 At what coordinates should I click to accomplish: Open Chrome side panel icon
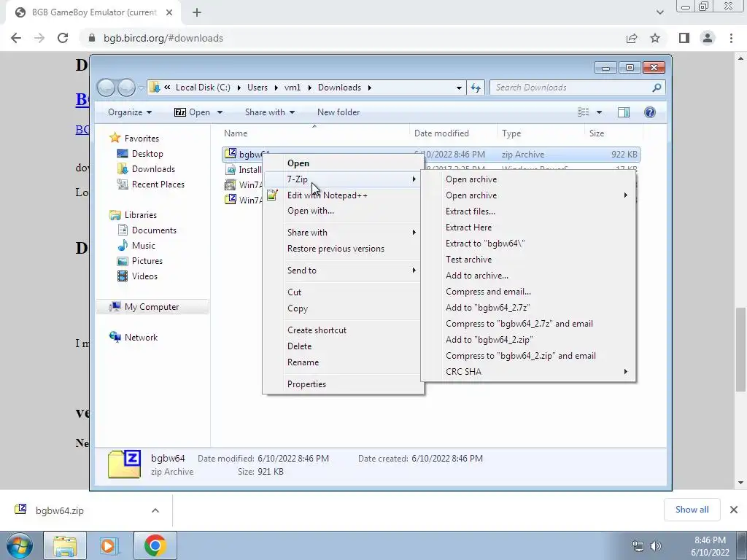pos(684,38)
